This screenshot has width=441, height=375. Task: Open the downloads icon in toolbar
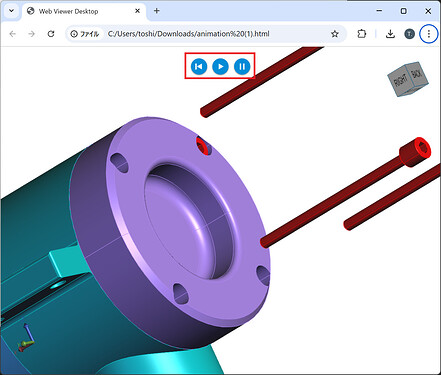tap(390, 34)
